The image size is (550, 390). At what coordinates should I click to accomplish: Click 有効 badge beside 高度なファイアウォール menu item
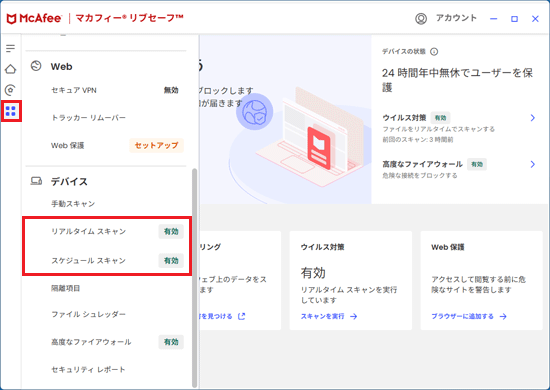(x=171, y=342)
